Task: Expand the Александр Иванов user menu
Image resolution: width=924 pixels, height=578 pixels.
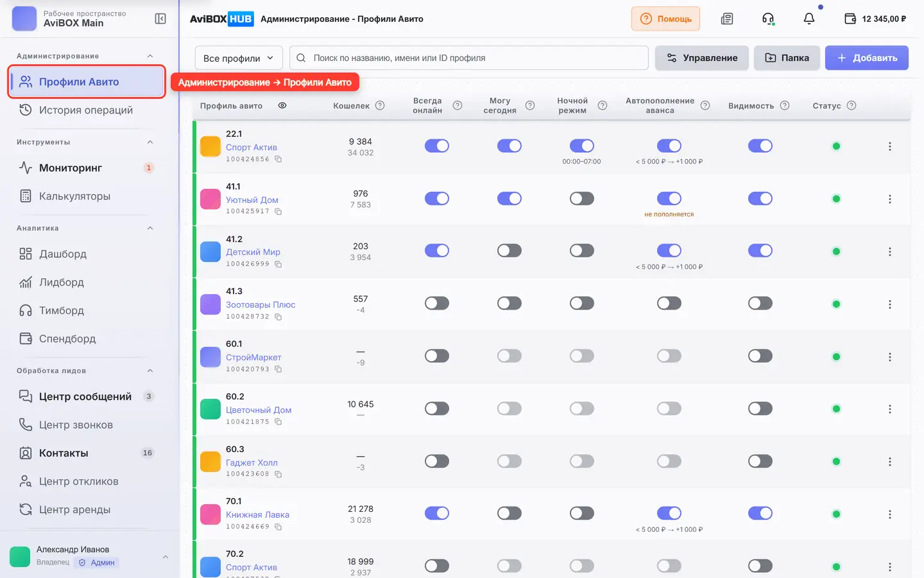Action: (166, 557)
